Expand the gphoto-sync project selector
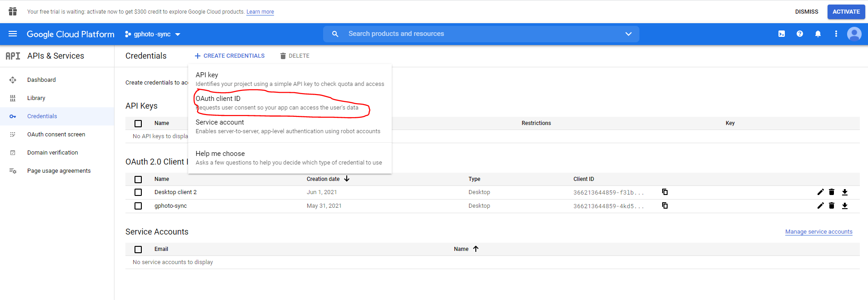 click(x=153, y=35)
